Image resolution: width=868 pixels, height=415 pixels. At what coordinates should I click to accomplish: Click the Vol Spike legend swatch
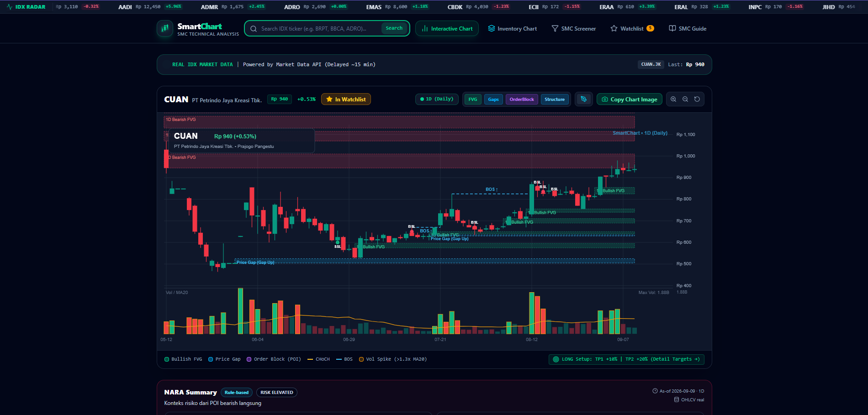pyautogui.click(x=361, y=359)
